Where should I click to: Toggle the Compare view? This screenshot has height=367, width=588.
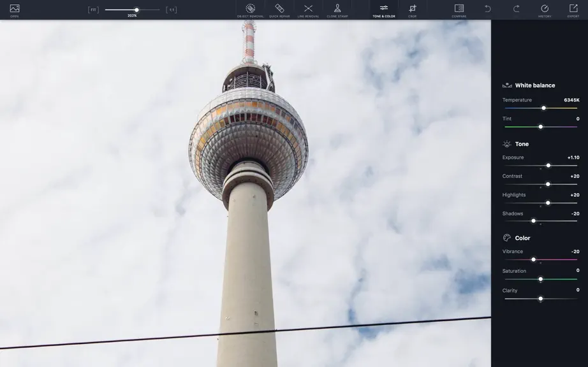pos(459,10)
